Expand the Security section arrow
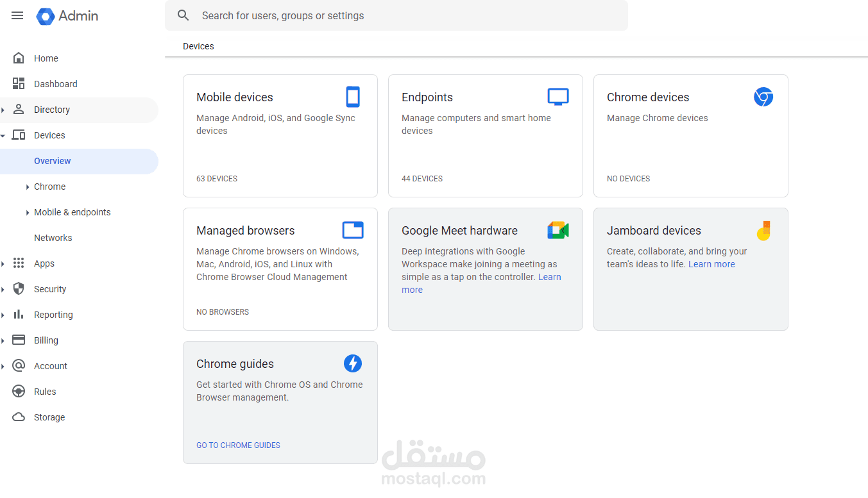The image size is (868, 498). (x=3, y=289)
